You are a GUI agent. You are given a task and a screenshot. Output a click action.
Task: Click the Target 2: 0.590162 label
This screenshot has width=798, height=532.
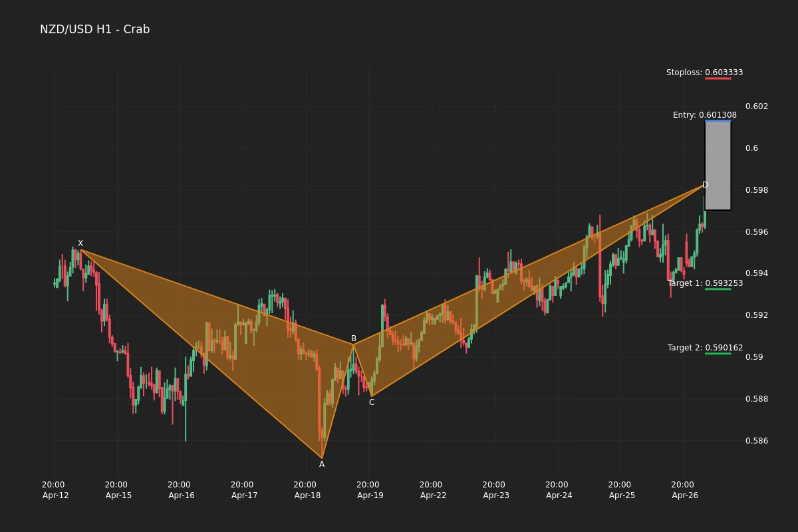(x=706, y=348)
